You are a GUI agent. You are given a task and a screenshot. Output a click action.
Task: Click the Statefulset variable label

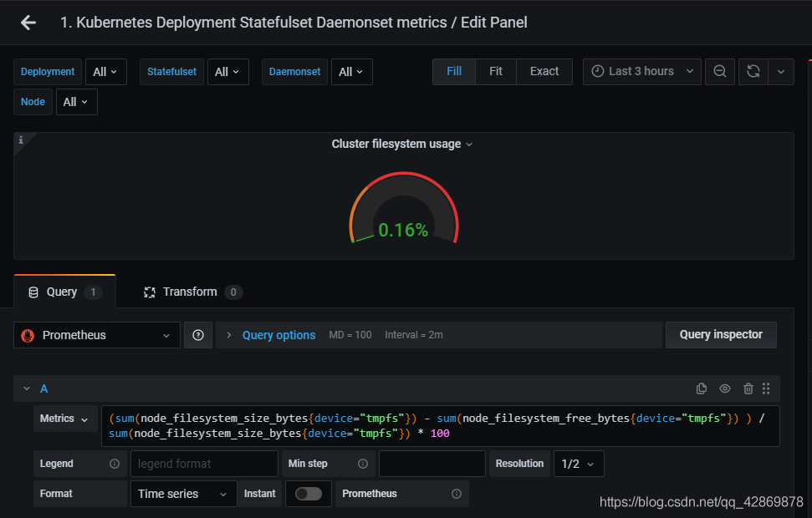(171, 72)
